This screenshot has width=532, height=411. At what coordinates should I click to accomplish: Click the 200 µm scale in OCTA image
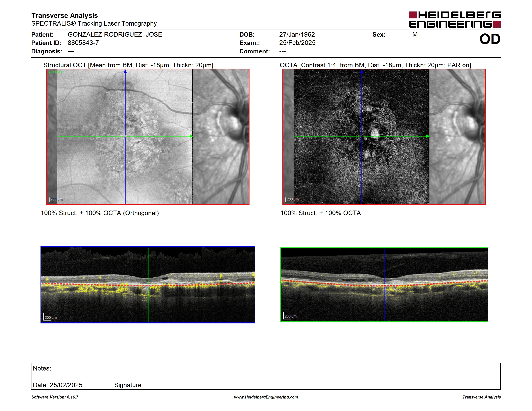coord(292,200)
